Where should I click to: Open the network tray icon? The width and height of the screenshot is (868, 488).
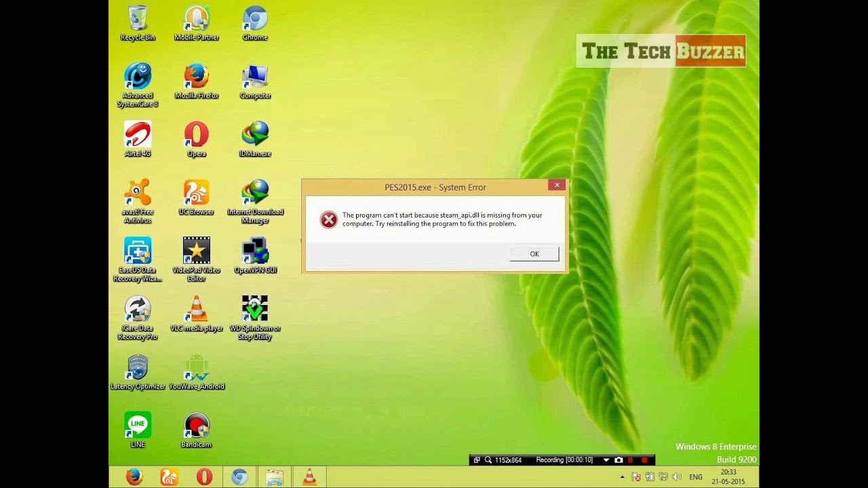[x=663, y=477]
